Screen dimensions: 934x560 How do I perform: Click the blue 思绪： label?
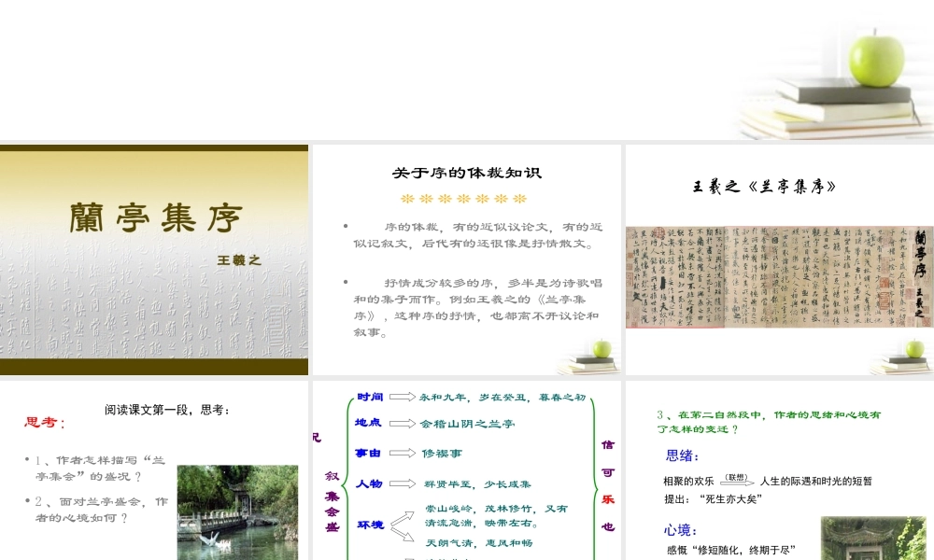(x=683, y=455)
